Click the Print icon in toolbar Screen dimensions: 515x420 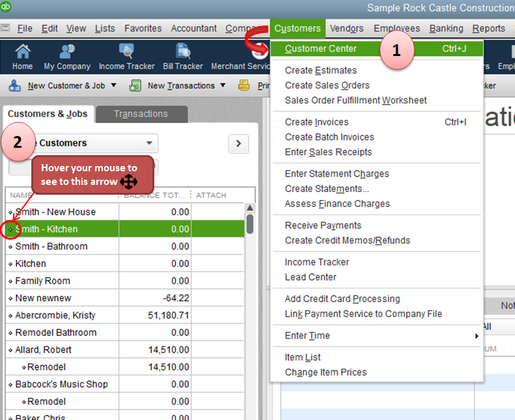[x=244, y=85]
